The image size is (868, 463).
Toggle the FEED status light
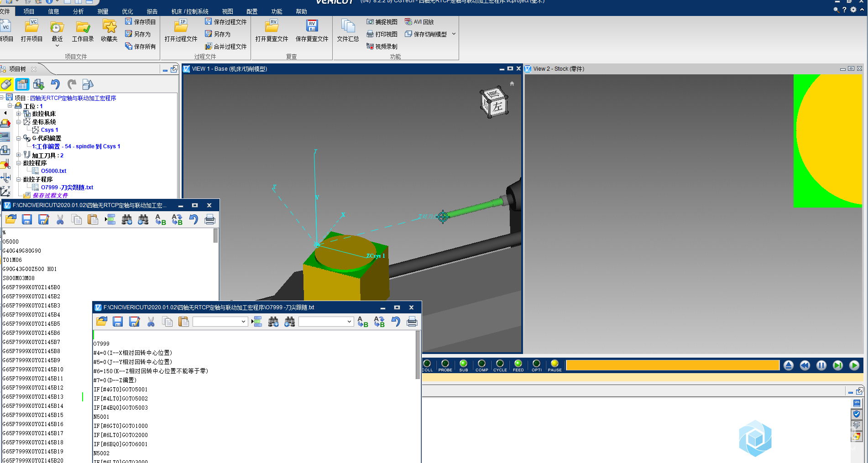tap(518, 365)
